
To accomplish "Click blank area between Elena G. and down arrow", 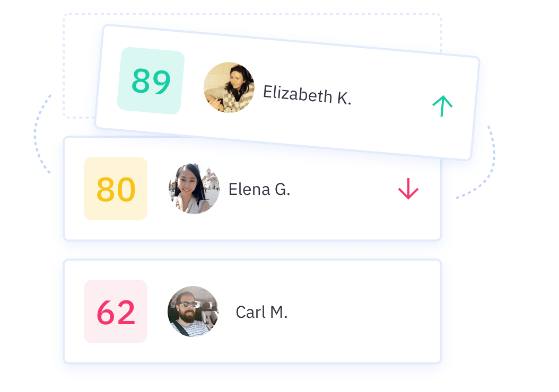I will point(344,189).
